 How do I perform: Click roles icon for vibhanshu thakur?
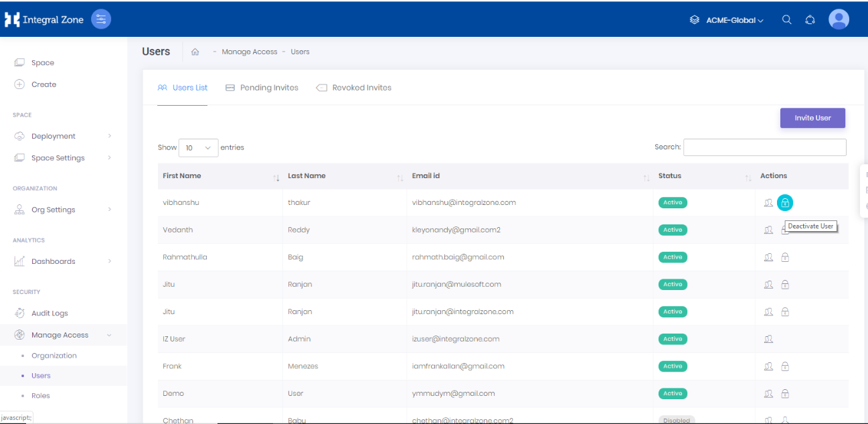point(768,202)
